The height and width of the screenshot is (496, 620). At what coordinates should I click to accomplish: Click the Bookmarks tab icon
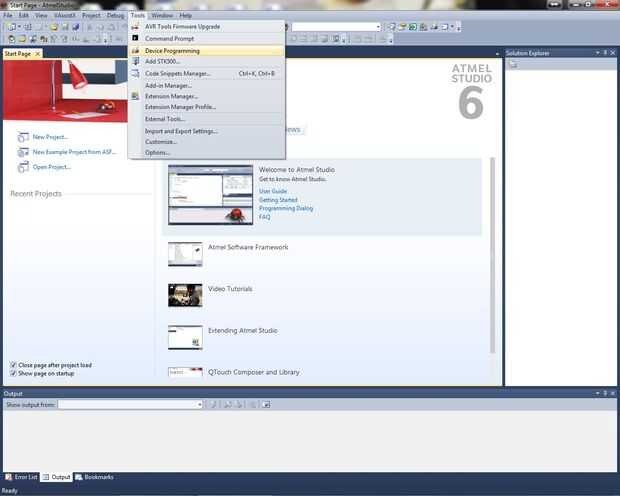(79, 477)
